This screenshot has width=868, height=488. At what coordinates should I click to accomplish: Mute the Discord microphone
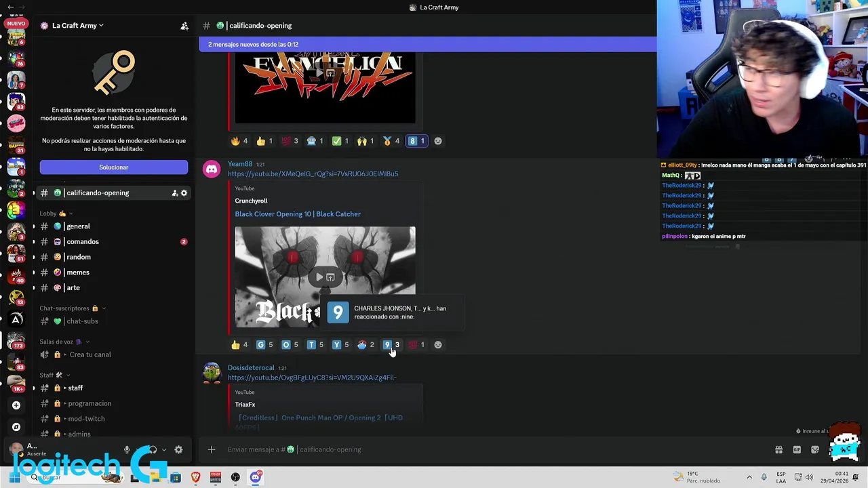point(127,449)
